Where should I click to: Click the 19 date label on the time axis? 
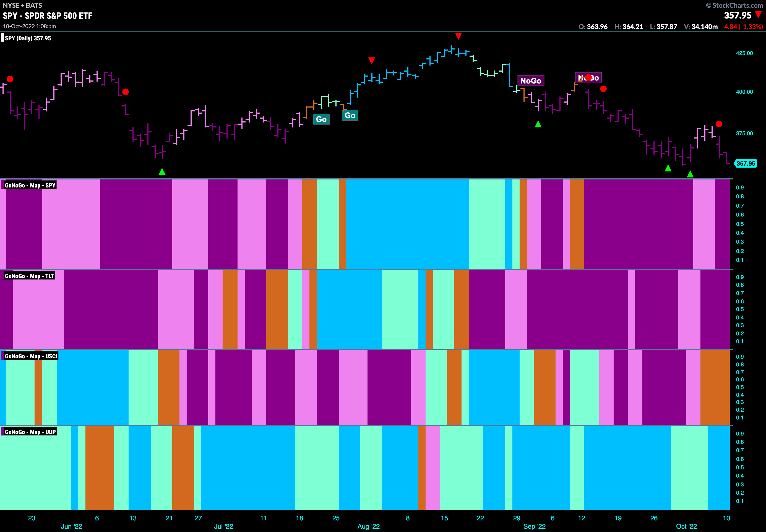pyautogui.click(x=618, y=518)
